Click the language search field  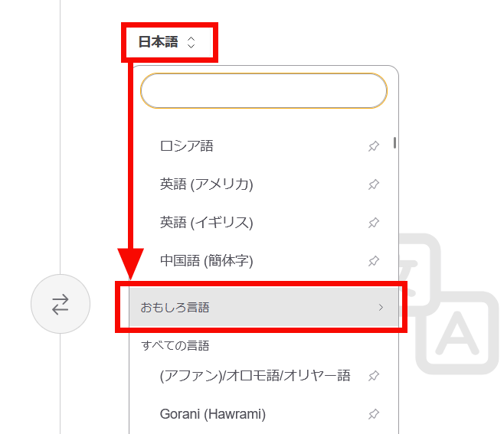coord(263,91)
